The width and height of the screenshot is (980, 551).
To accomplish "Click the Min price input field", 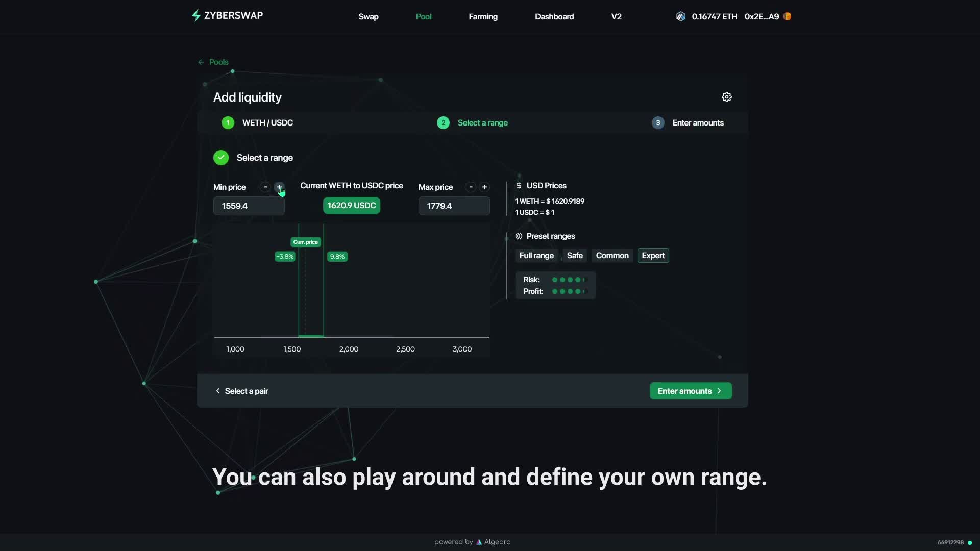I will pos(249,206).
